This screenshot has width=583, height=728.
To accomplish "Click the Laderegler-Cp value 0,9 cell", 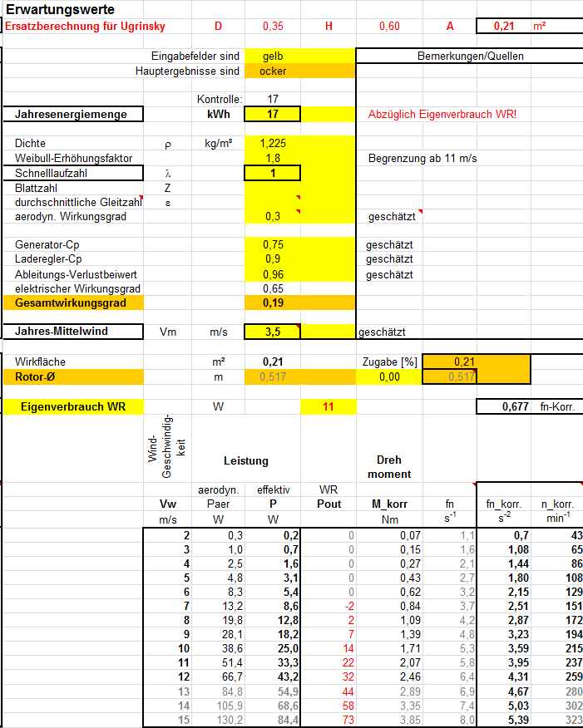I will [x=273, y=259].
